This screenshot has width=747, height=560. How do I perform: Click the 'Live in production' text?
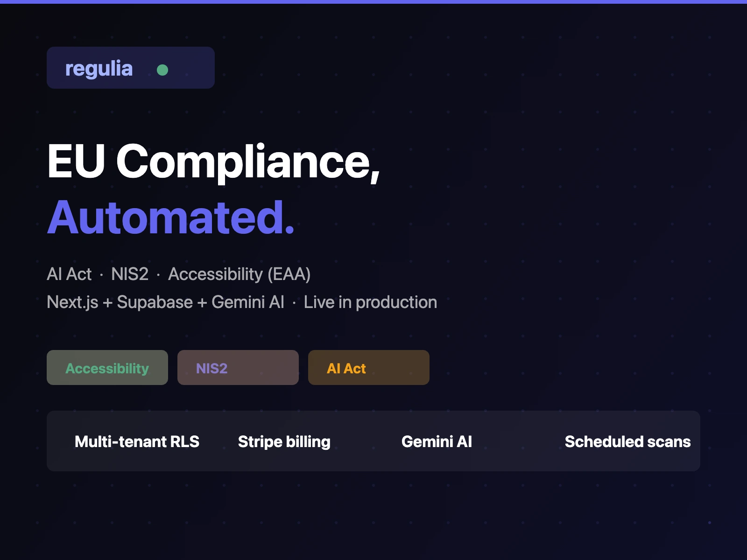[x=370, y=302]
